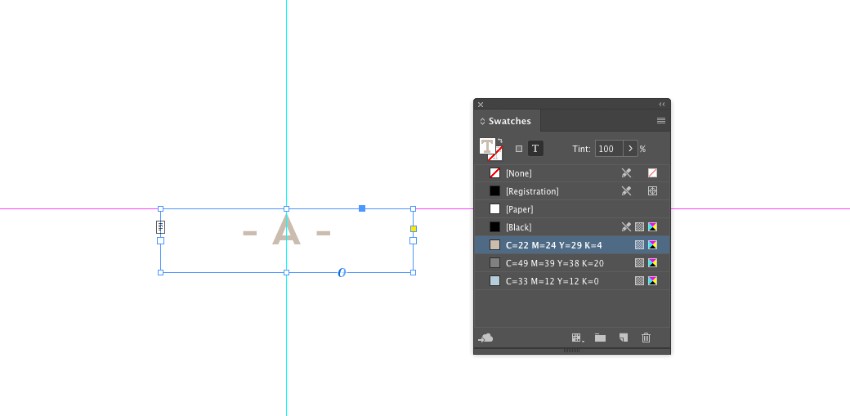Click process color icon on [Black] row
Image resolution: width=850 pixels, height=416 pixels.
[640, 227]
